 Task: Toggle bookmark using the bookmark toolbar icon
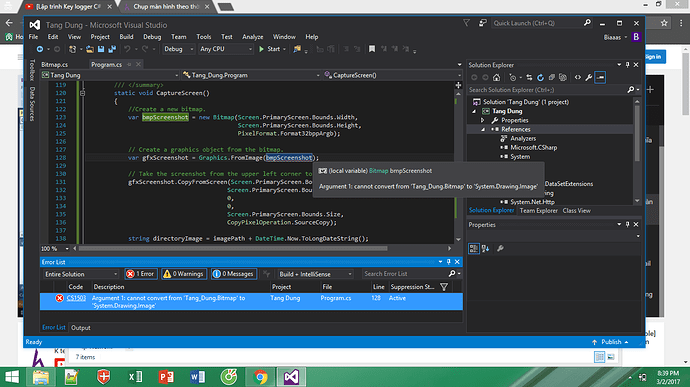point(372,49)
